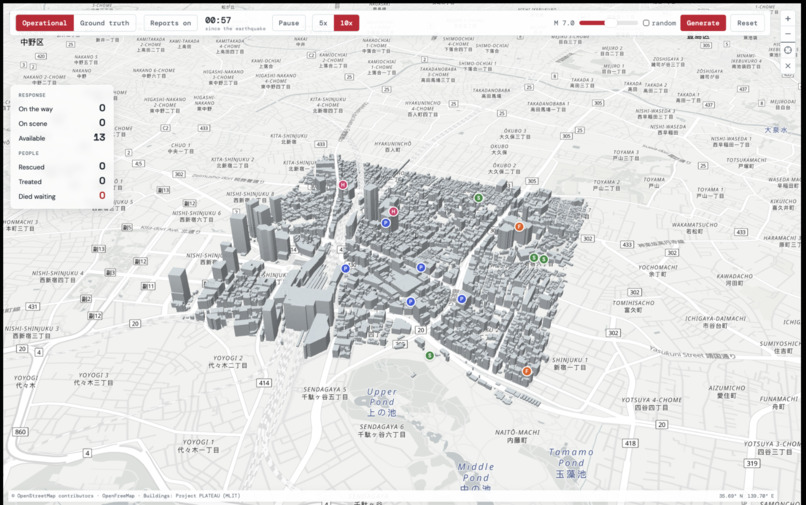The height and width of the screenshot is (505, 806).
Task: Click the blue P marker left of the avenue crossing
Action: pyautogui.click(x=410, y=302)
